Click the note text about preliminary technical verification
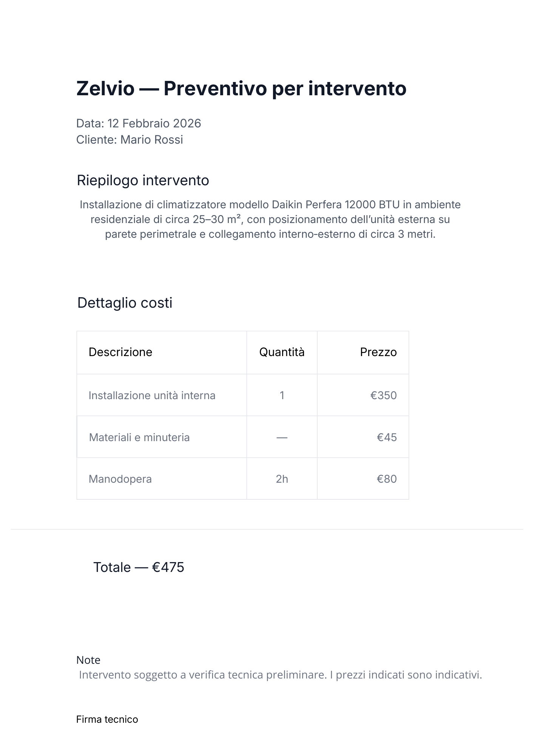The image size is (534, 756). coord(280,675)
